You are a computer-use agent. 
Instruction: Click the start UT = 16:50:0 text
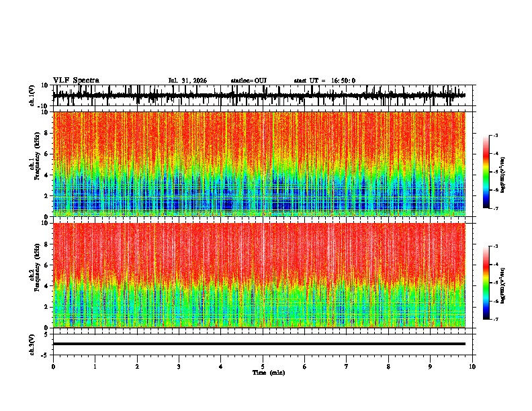324,81
